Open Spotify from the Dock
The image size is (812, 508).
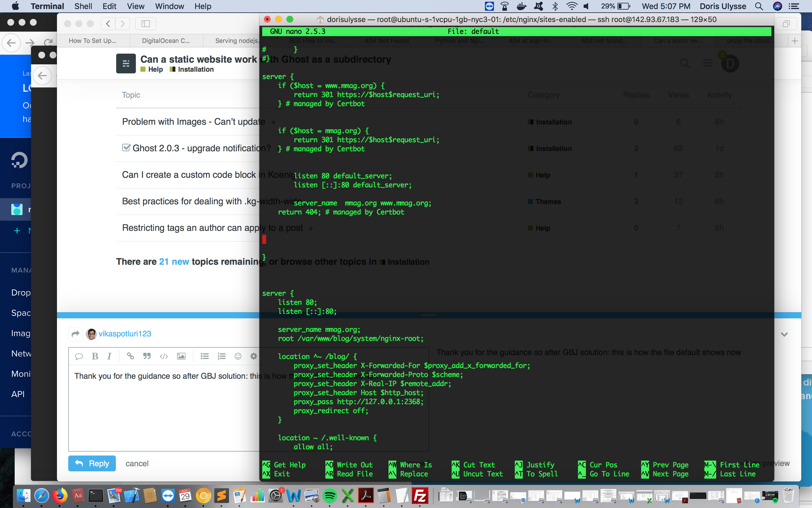tap(330, 496)
